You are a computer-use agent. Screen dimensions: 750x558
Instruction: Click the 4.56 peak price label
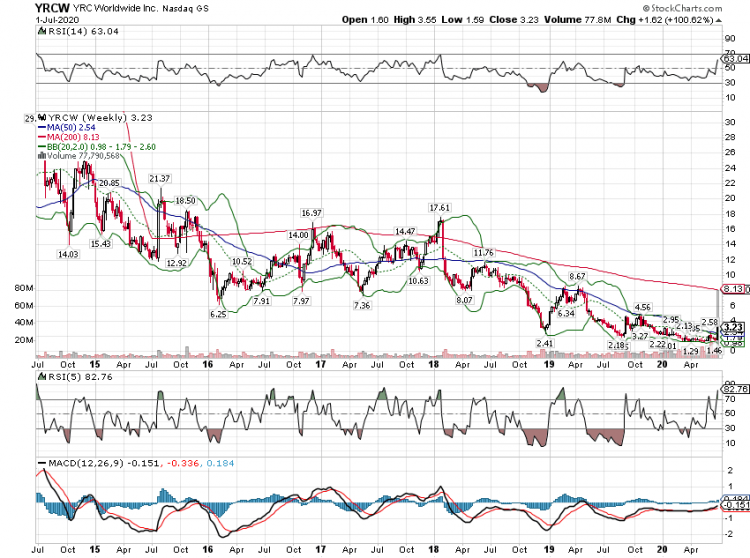click(643, 307)
